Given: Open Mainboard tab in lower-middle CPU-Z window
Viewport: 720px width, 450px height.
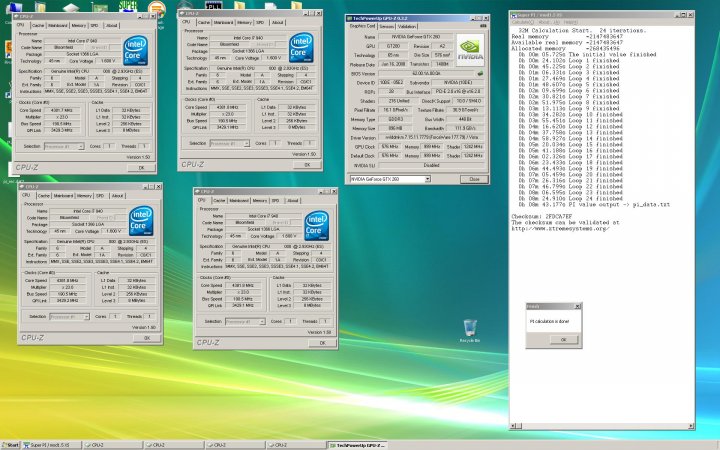Looking at the screenshot, I should (239, 201).
